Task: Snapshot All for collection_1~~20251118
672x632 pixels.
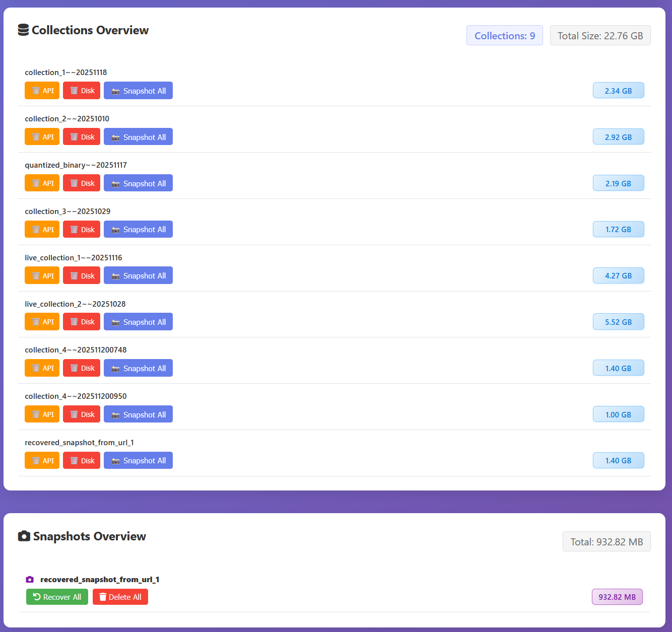Action: [x=138, y=91]
